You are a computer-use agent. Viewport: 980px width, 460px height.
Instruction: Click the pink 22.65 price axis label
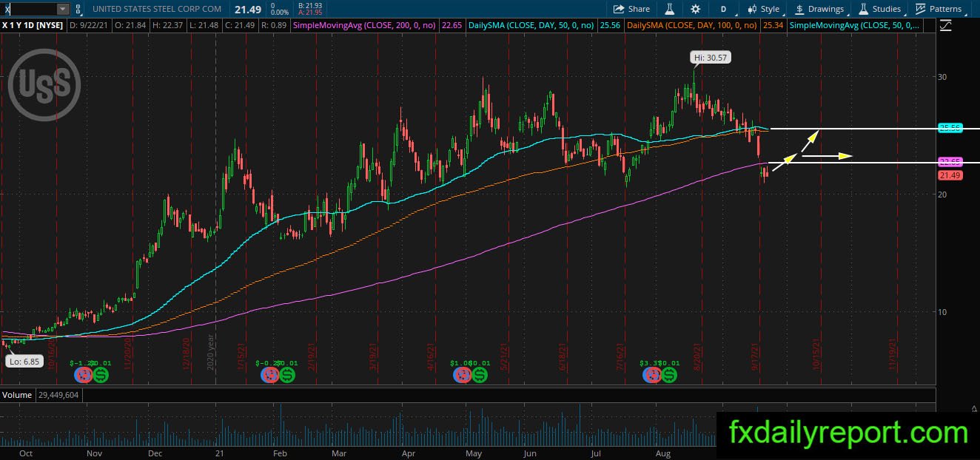[x=950, y=162]
